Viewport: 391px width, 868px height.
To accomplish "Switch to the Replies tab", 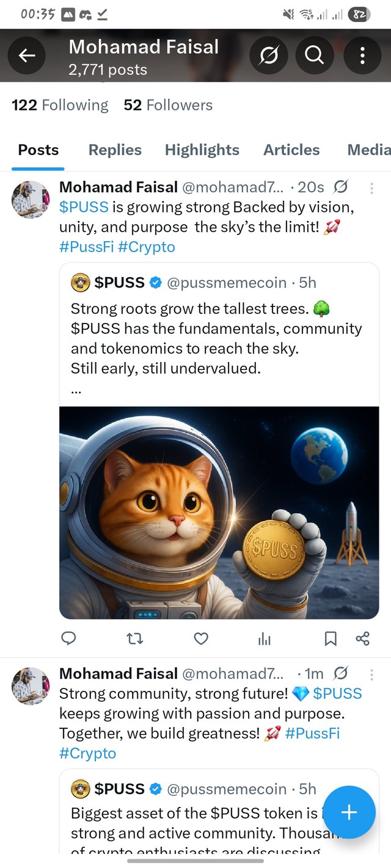I will pyautogui.click(x=115, y=150).
